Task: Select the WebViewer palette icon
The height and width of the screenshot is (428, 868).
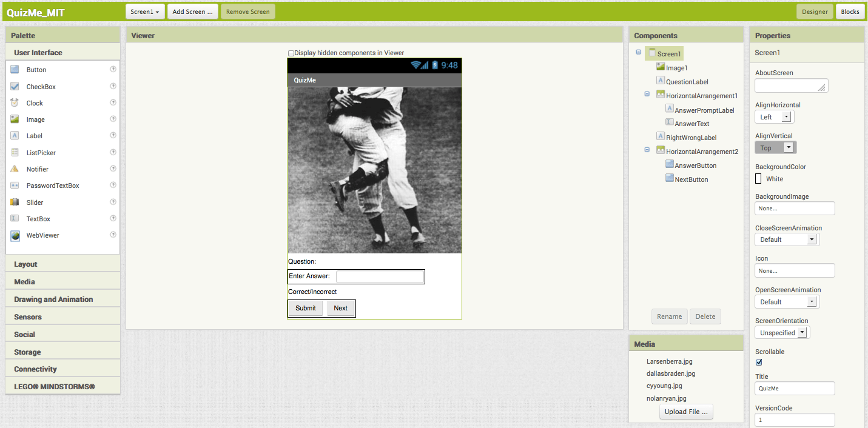Action: coord(15,235)
